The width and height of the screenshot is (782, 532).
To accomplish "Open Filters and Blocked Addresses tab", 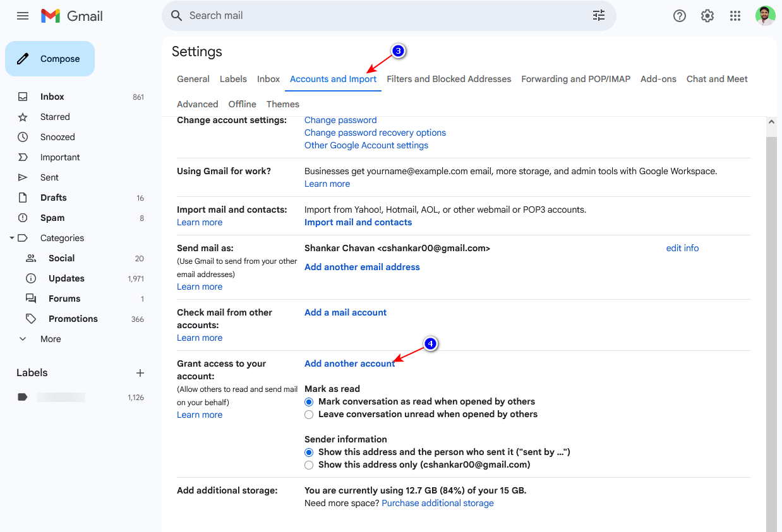I will (x=449, y=79).
